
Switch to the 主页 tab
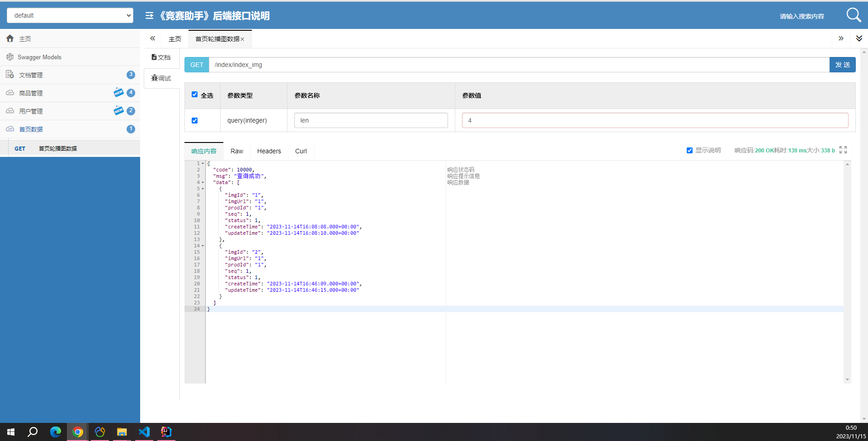coord(175,39)
